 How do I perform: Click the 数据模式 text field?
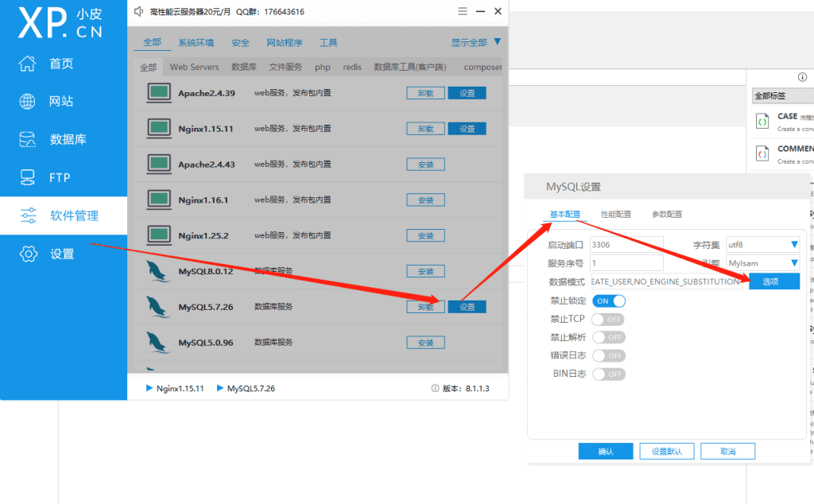coord(667,281)
